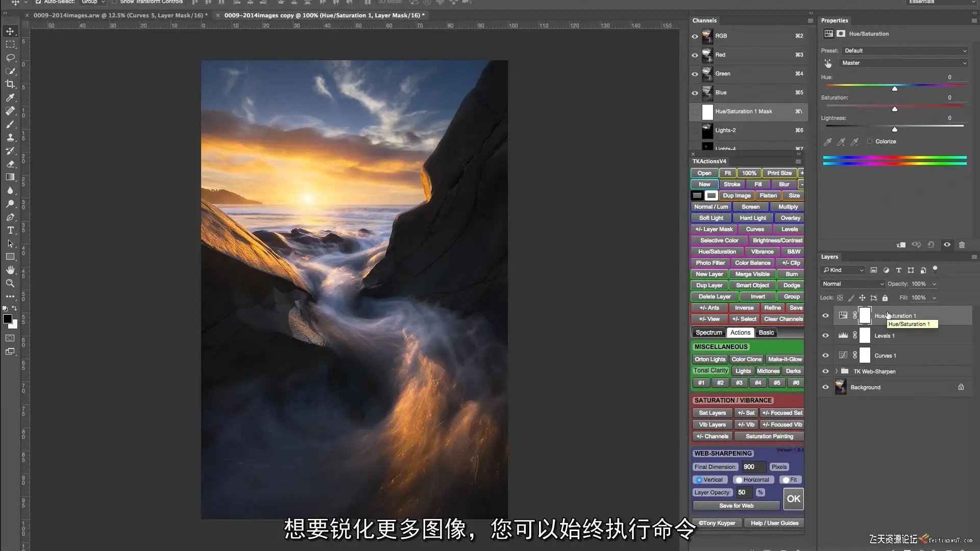Click the Orton Lights button
This screenshot has width=980, height=551.
tap(709, 359)
